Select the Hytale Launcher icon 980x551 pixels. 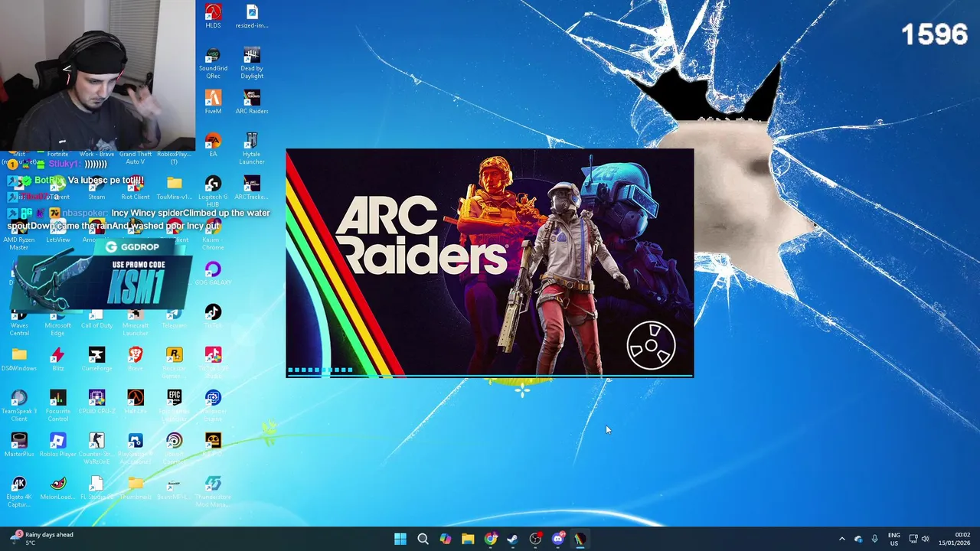coord(252,148)
